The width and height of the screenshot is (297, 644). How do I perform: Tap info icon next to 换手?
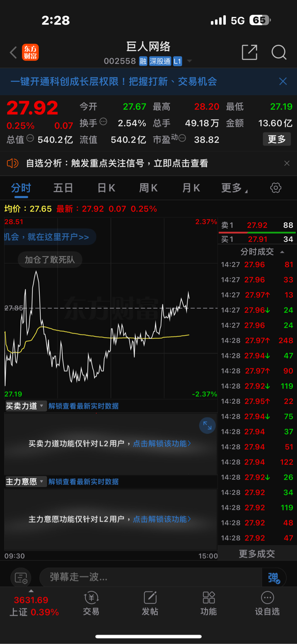click(103, 122)
